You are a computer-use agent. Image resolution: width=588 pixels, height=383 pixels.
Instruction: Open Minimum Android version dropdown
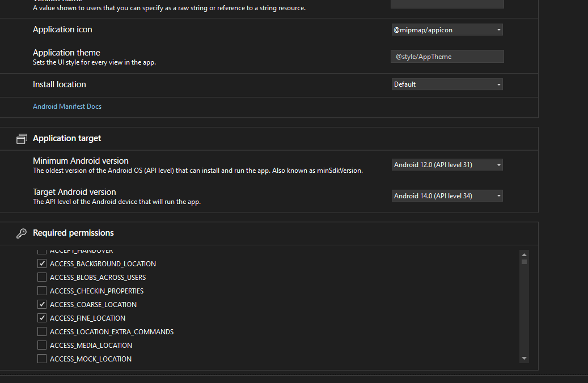click(447, 165)
